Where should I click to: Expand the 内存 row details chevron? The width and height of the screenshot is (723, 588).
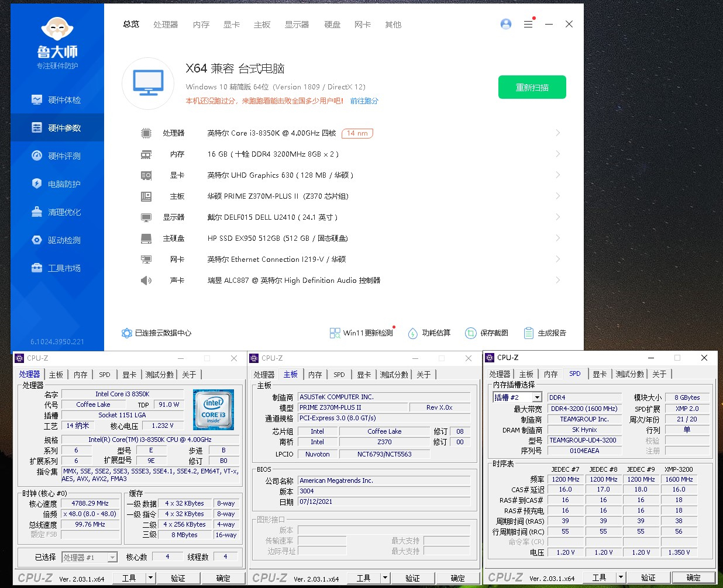pos(557,154)
